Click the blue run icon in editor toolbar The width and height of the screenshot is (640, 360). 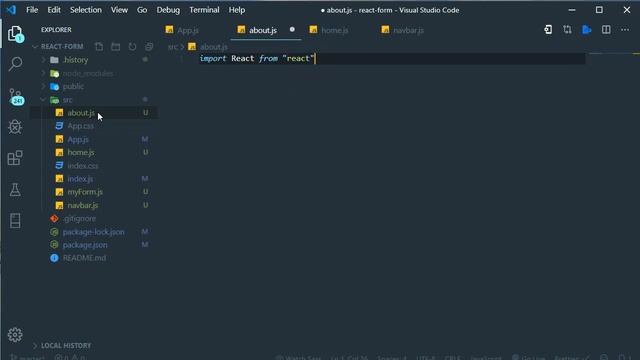coord(587,30)
